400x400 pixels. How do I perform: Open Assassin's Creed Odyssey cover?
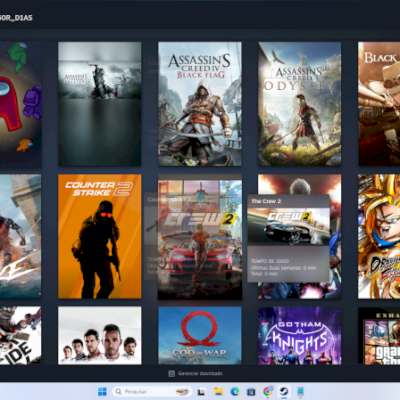coord(300,104)
